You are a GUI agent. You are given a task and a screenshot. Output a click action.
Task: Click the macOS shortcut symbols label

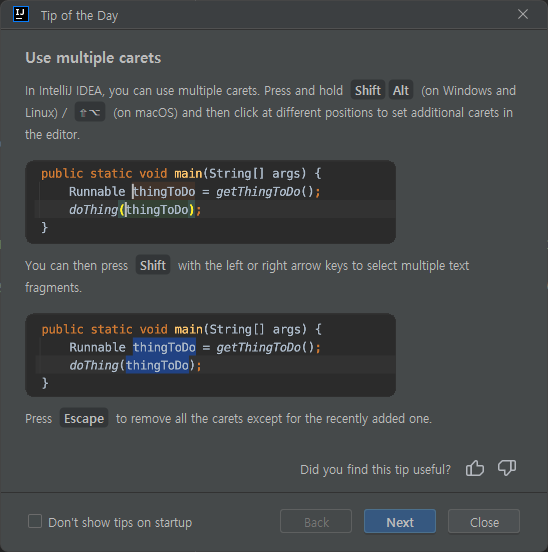tap(90, 112)
